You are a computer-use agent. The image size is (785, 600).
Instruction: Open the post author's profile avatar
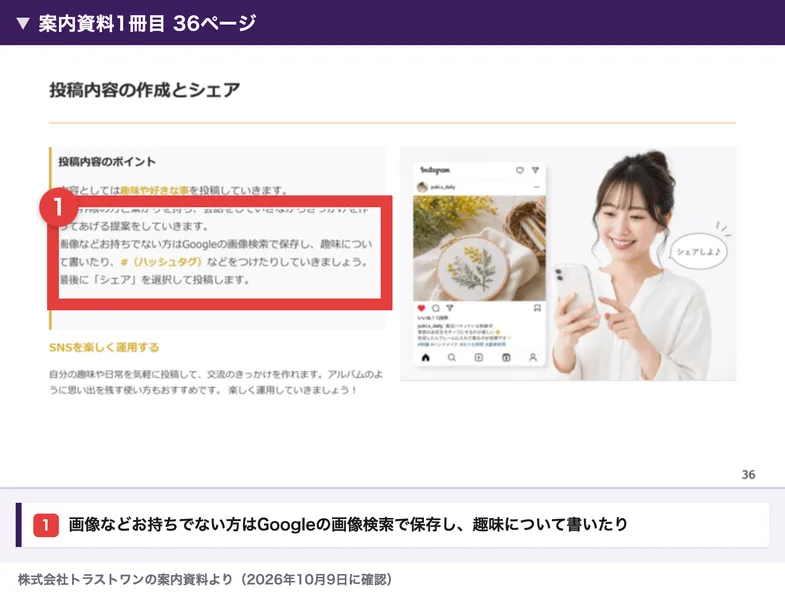423,187
